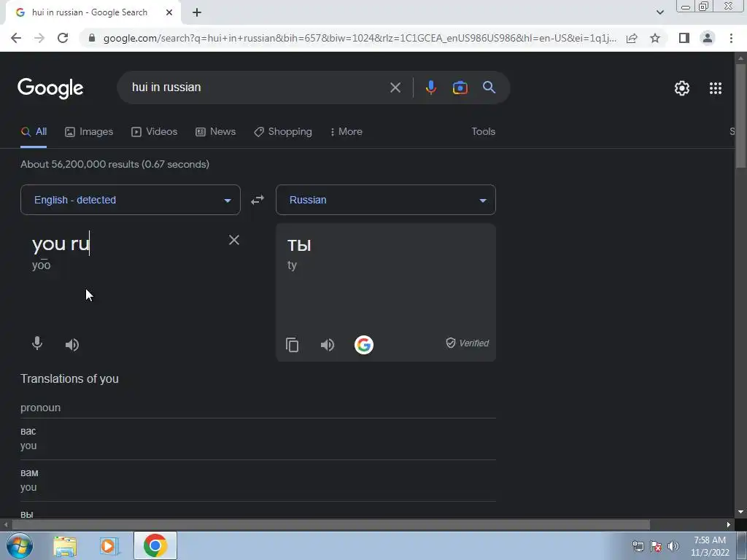Open the English - detected language dropdown
Image resolution: width=747 pixels, height=560 pixels.
[x=131, y=200]
